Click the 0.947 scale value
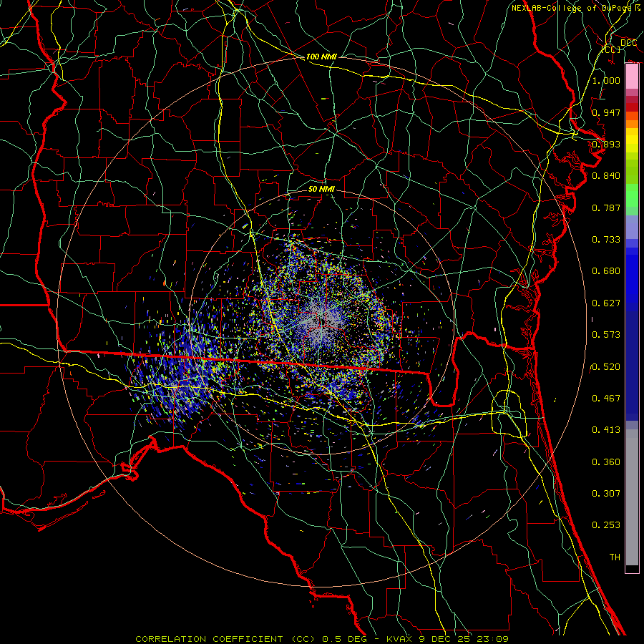 606,112
